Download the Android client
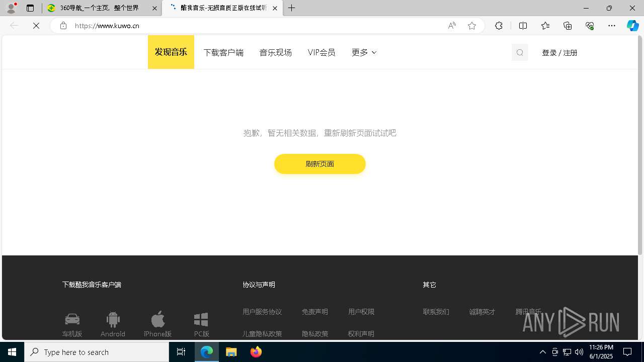 pyautogui.click(x=113, y=325)
